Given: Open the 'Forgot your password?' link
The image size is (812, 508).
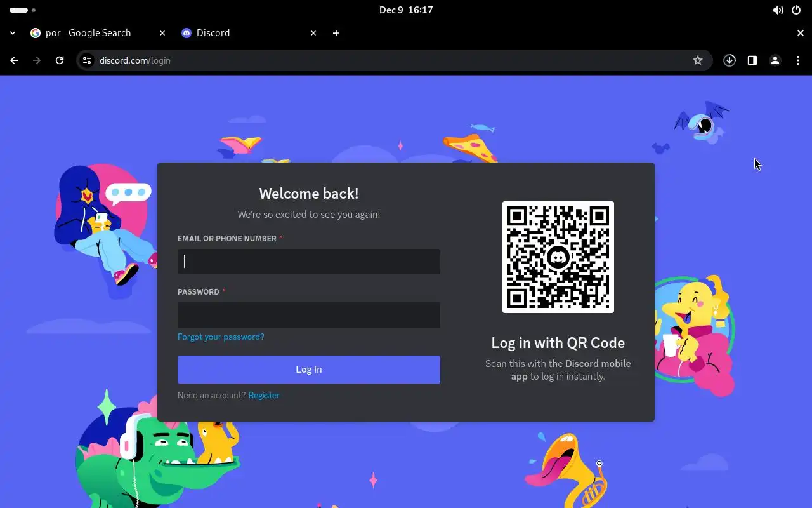Looking at the screenshot, I should point(221,337).
